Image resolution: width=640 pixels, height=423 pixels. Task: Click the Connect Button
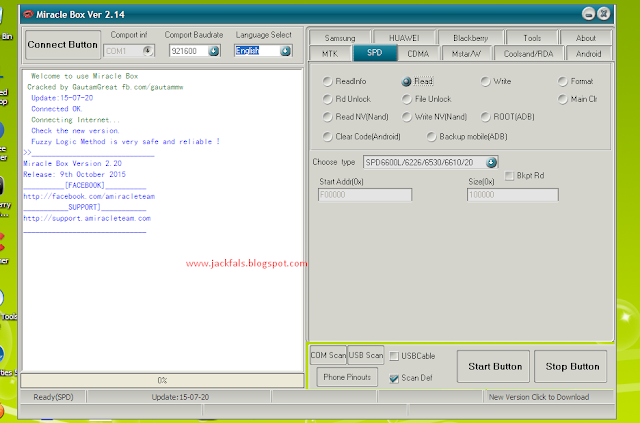point(62,45)
